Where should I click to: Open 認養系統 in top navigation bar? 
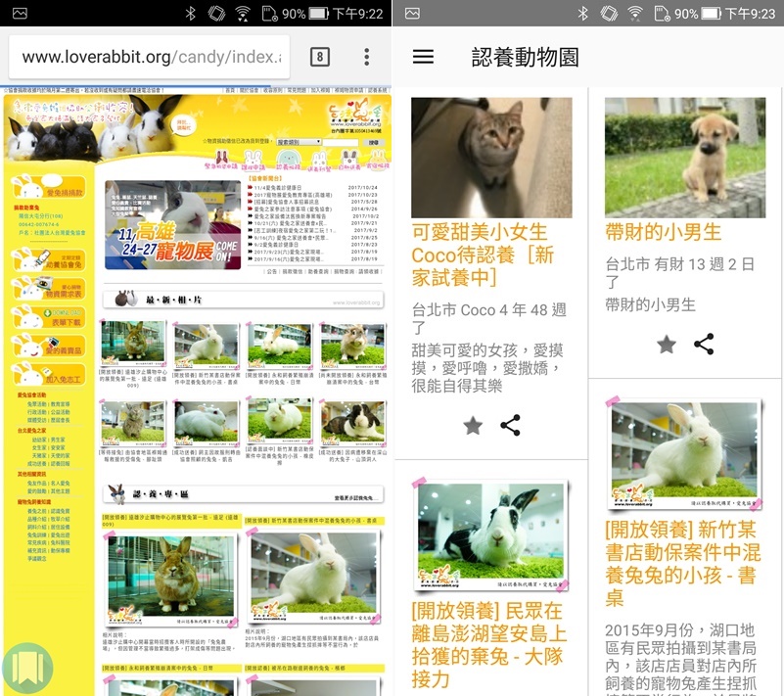pyautogui.click(x=378, y=90)
